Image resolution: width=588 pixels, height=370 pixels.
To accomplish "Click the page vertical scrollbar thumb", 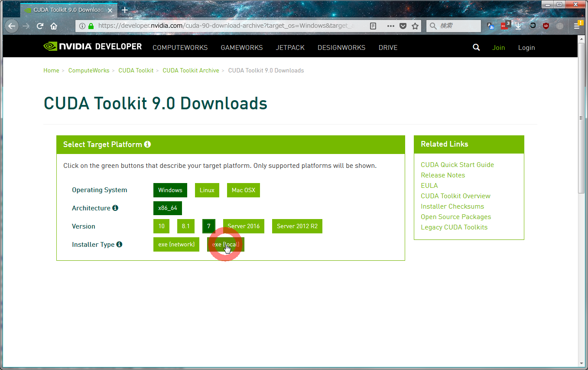I will pos(582,118).
